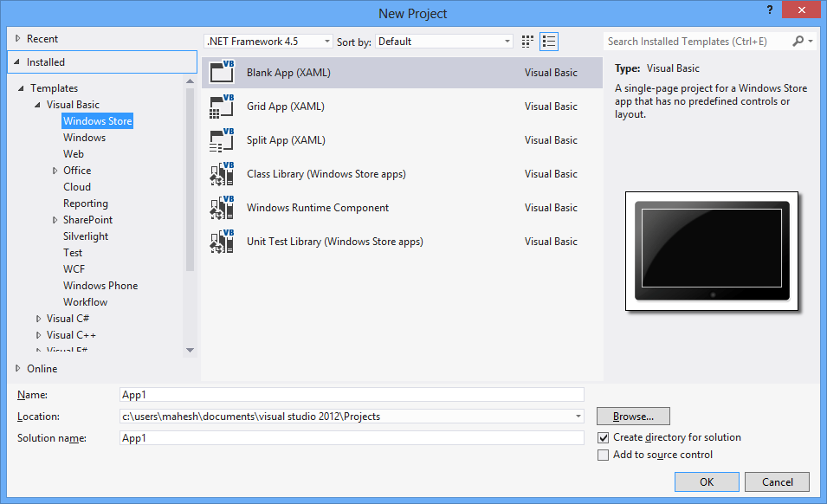Select Windows Phone under Visual Basic

tap(100, 285)
